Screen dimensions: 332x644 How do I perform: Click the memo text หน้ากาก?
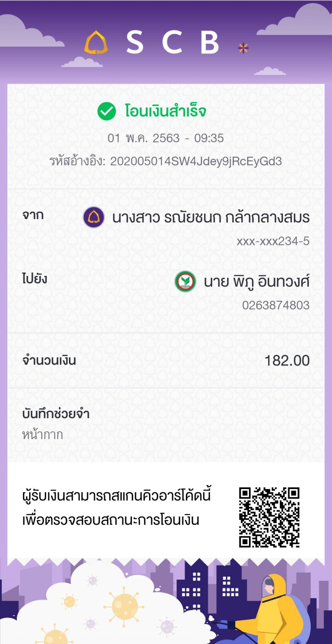[x=42, y=435]
